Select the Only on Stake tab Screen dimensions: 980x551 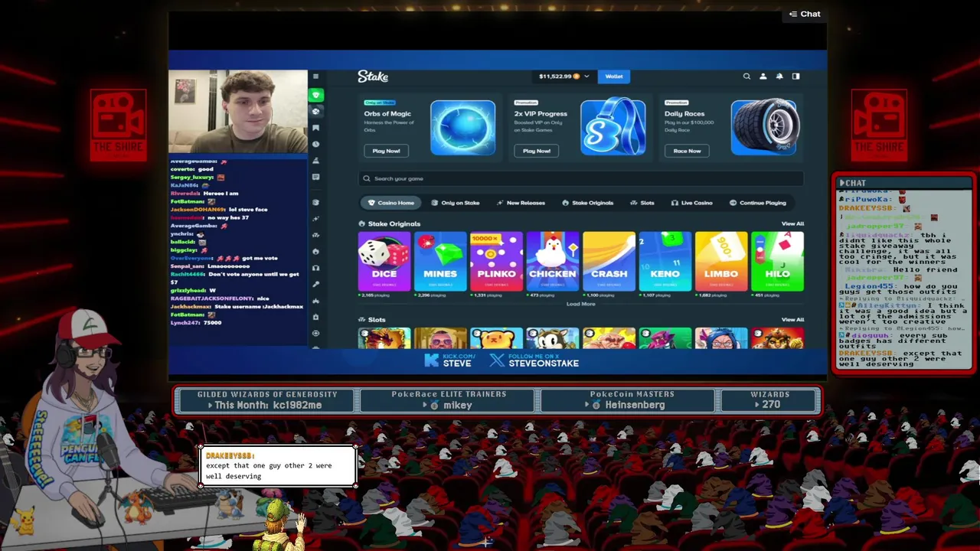tap(455, 203)
